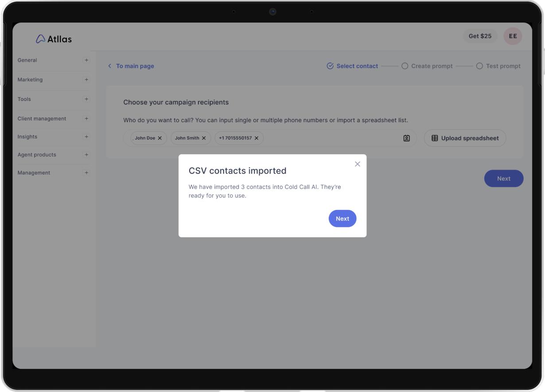Click the Atllas logo icon

point(40,39)
